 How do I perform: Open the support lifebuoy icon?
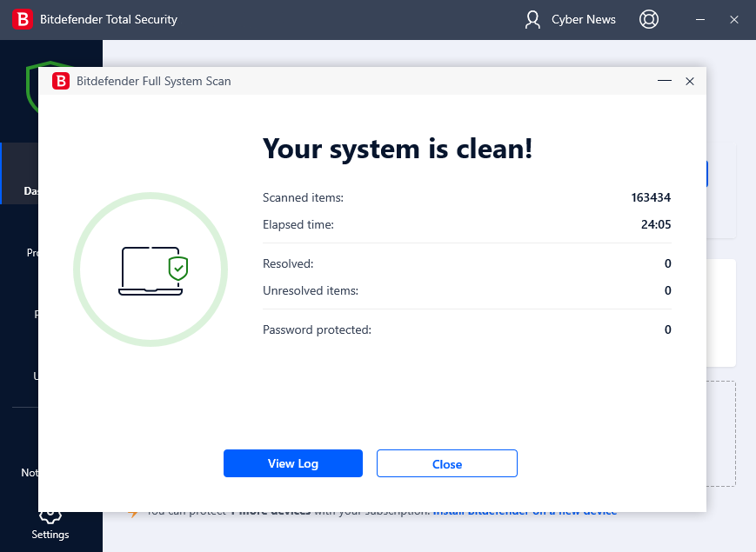point(649,20)
